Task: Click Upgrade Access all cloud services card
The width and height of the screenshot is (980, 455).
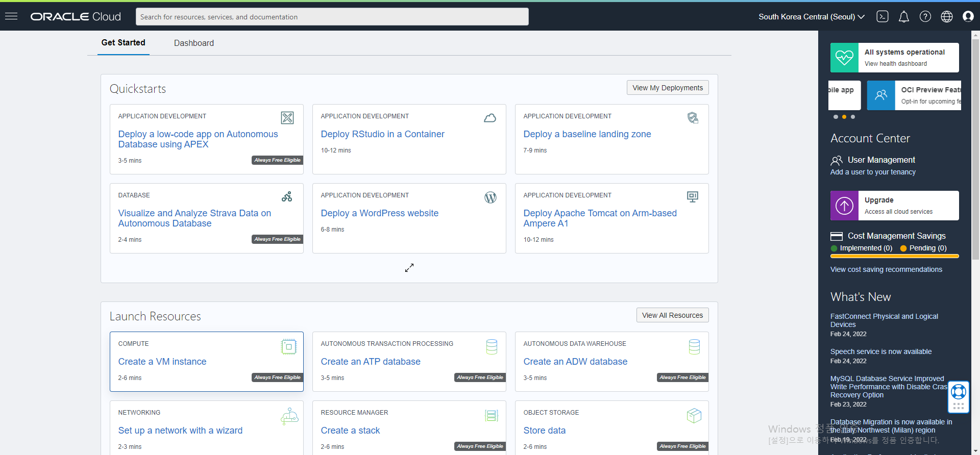Action: coord(895,206)
